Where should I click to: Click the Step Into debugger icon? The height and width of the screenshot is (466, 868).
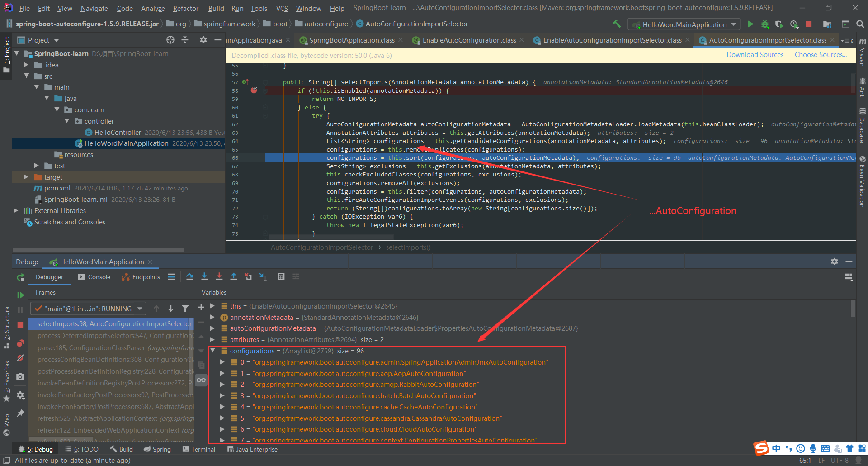[x=204, y=276]
